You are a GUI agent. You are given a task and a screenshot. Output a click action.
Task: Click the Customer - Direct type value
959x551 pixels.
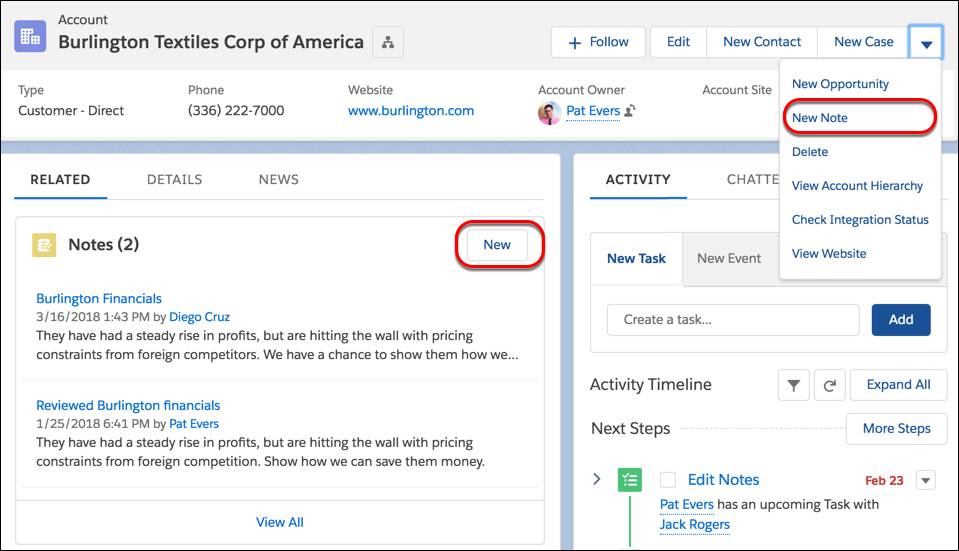click(71, 111)
